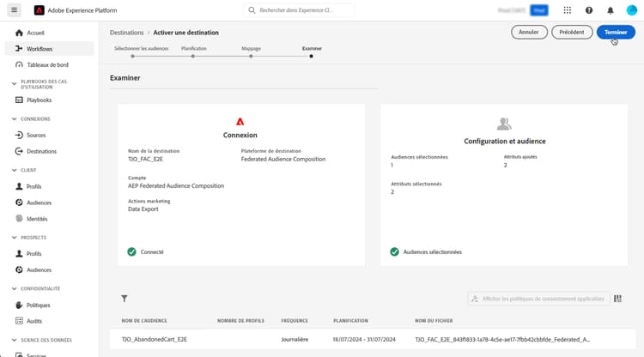
Task: Open the notifications bell
Action: pyautogui.click(x=611, y=10)
